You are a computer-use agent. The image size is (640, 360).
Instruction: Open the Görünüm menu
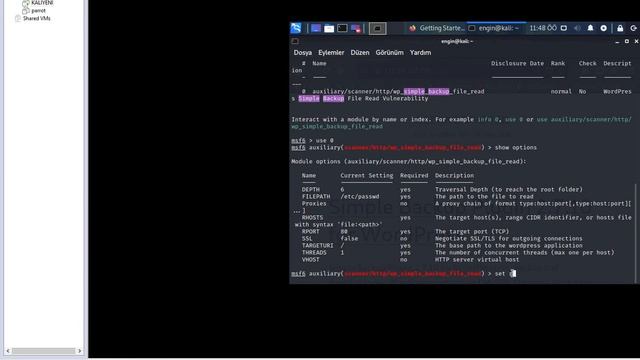pos(389,53)
